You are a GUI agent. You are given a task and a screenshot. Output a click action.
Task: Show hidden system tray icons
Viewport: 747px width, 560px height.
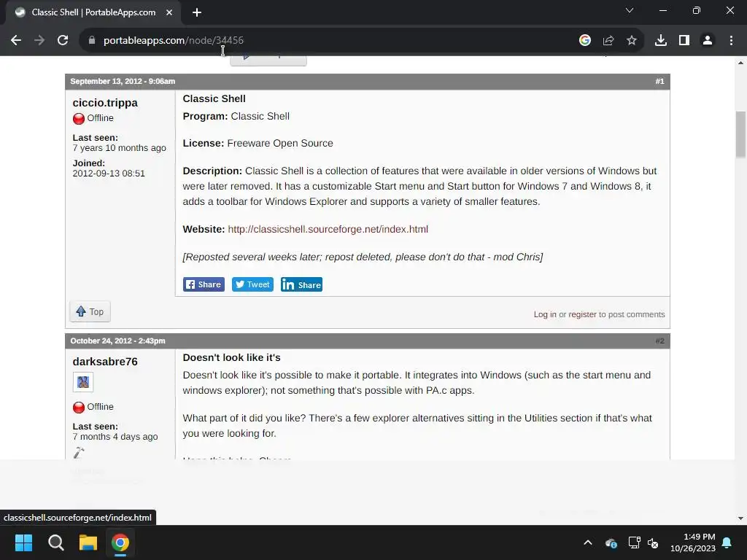click(x=588, y=542)
